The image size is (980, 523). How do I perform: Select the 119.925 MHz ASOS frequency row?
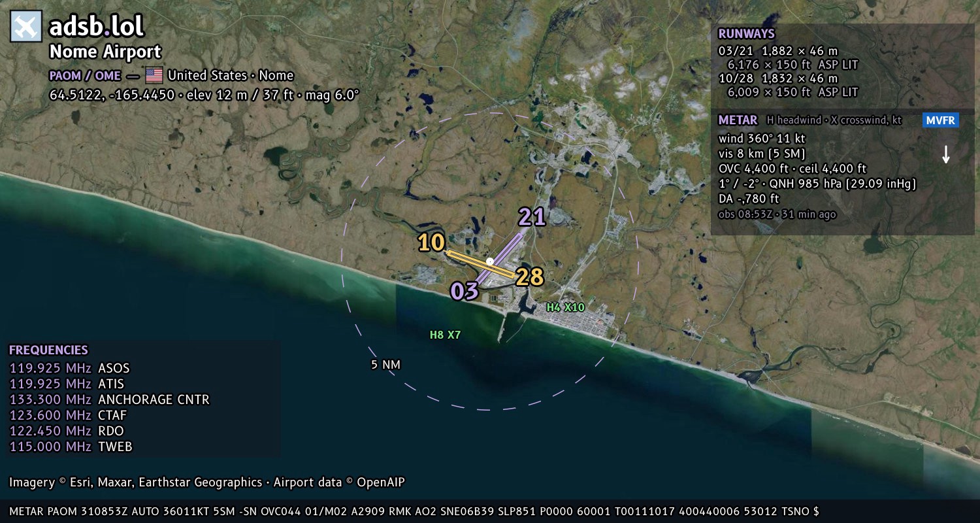70,368
